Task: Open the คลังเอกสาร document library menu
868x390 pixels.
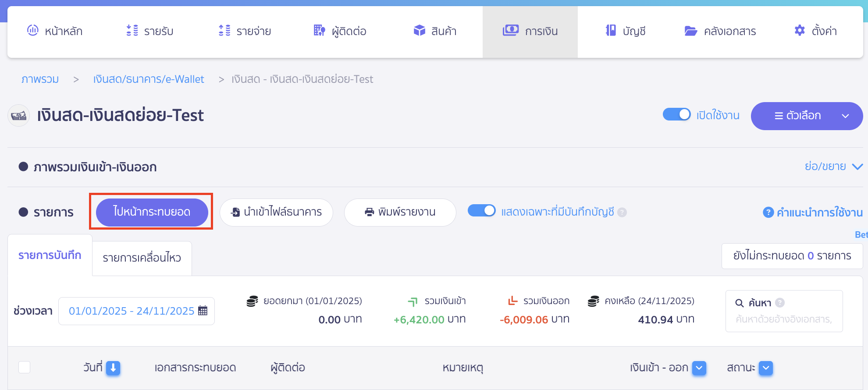Action: 720,31
